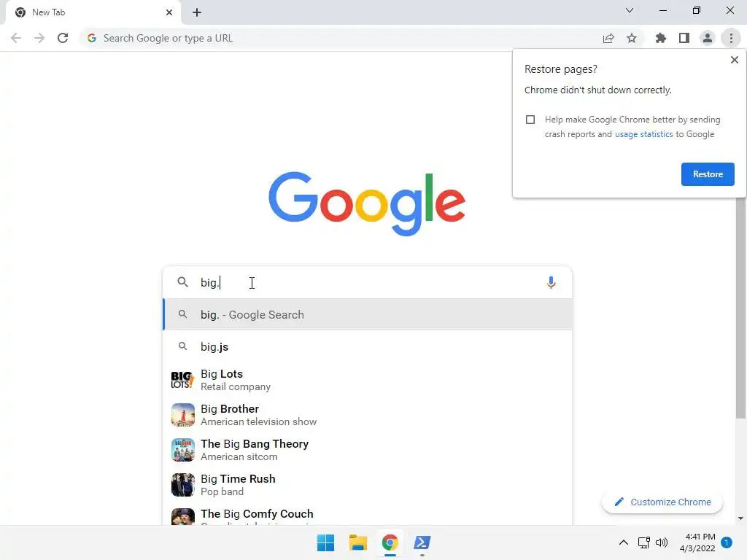This screenshot has height=560, width=747.
Task: Open the Extensions puzzle icon
Action: tap(660, 38)
